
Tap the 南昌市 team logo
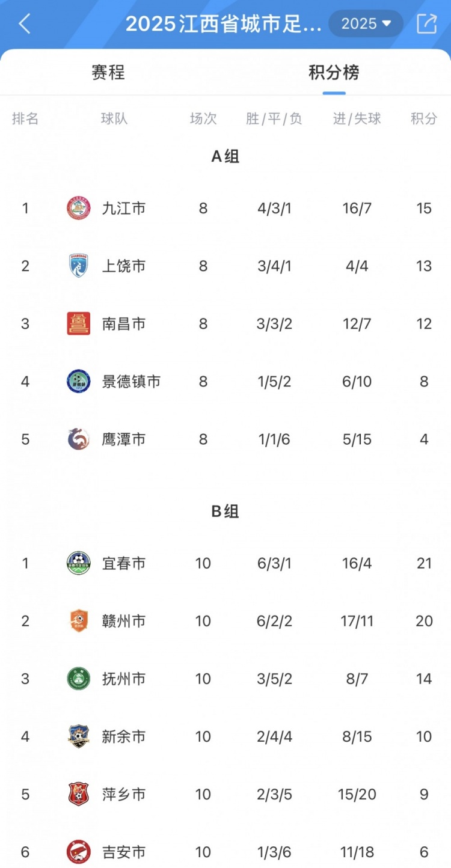point(79,323)
